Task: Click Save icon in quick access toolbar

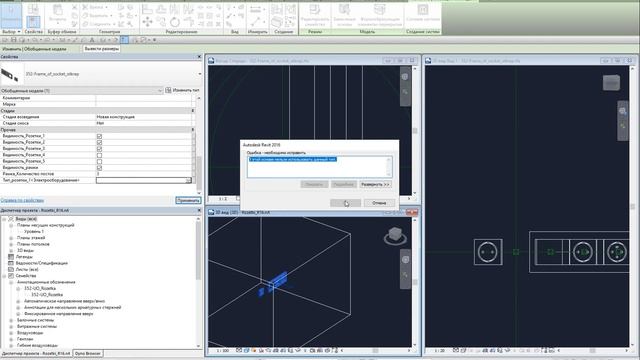Action: [13, 40]
